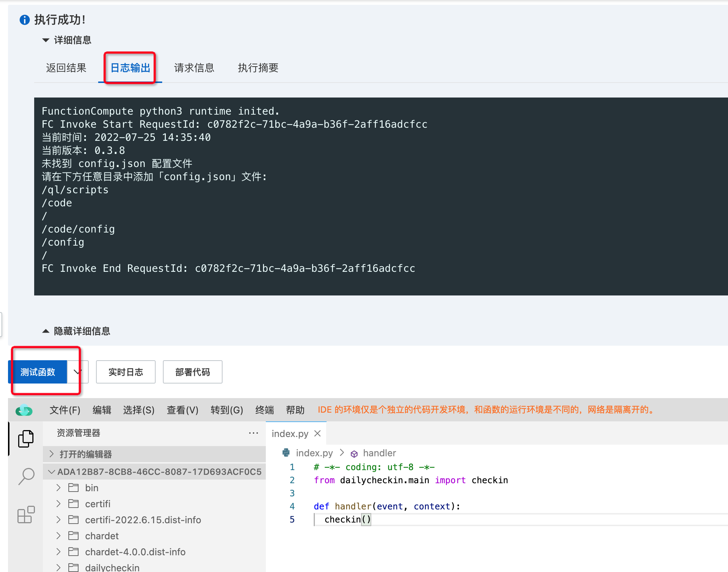728x572 pixels.
Task: Open the 查看(V) menu
Action: 183,410
